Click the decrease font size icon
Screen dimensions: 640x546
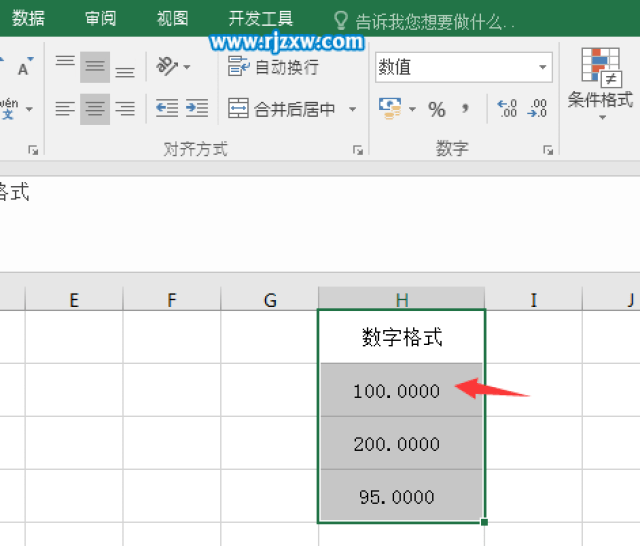tap(25, 66)
